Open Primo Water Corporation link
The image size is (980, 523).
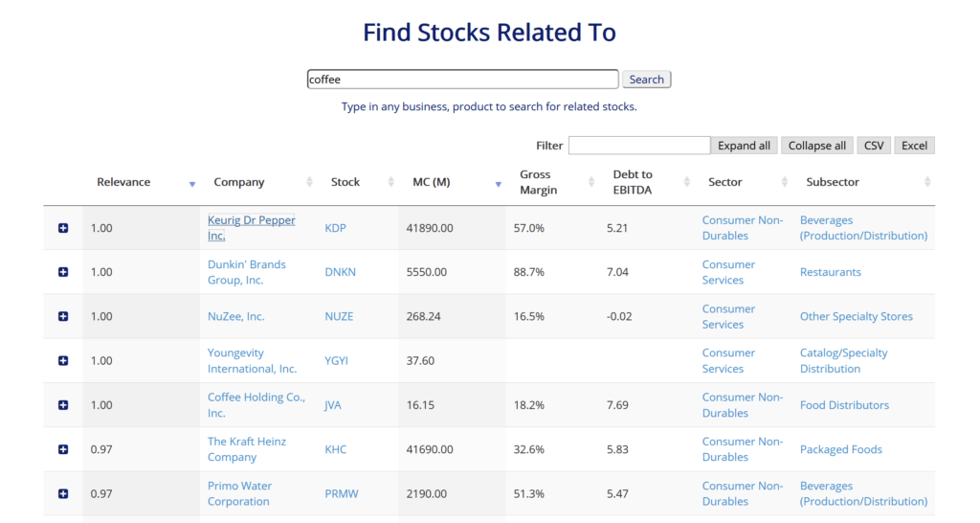[239, 493]
